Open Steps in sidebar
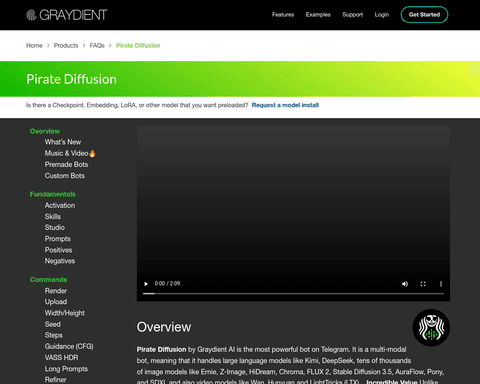This screenshot has height=384, width=480. [53, 335]
